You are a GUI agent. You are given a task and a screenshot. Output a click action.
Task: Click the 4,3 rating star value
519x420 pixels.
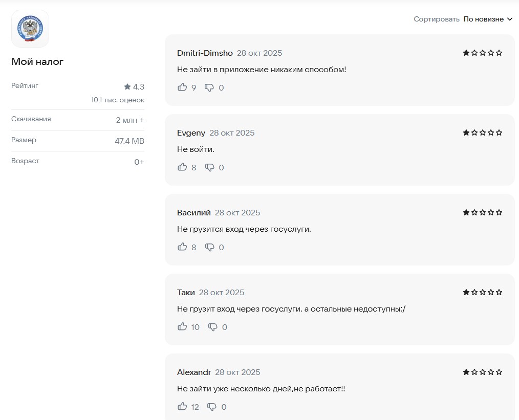pos(134,87)
